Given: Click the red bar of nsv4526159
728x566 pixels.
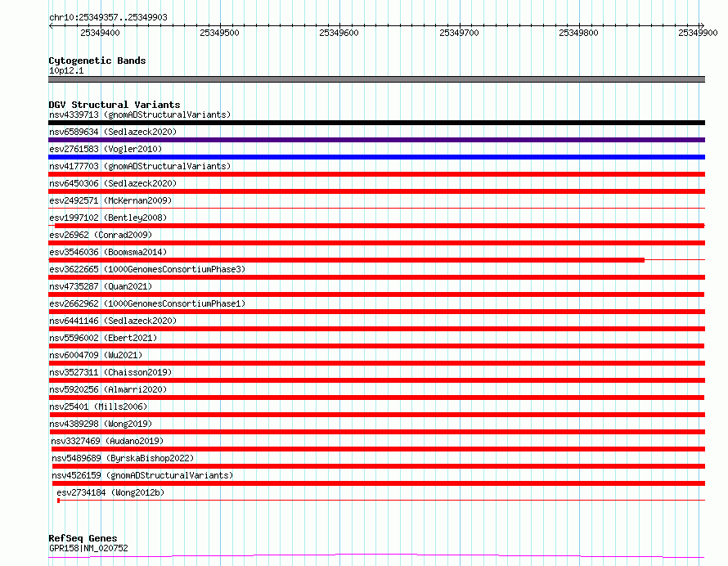Looking at the screenshot, I should [379, 483].
